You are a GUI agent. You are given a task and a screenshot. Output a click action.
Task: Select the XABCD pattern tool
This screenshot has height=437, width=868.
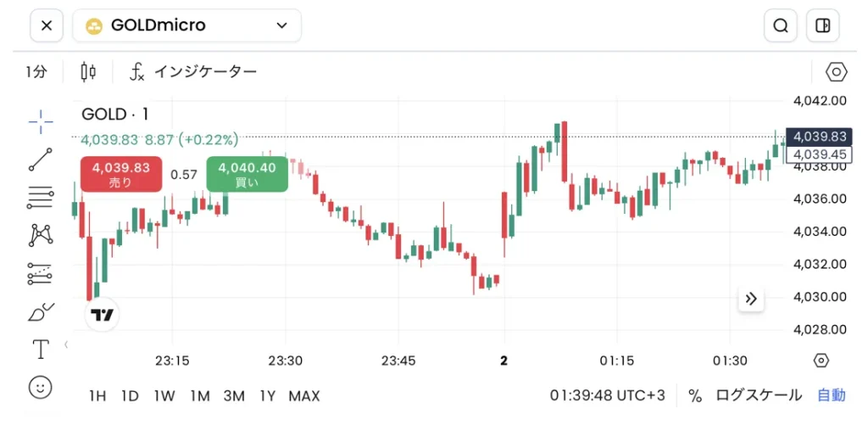pos(41,235)
